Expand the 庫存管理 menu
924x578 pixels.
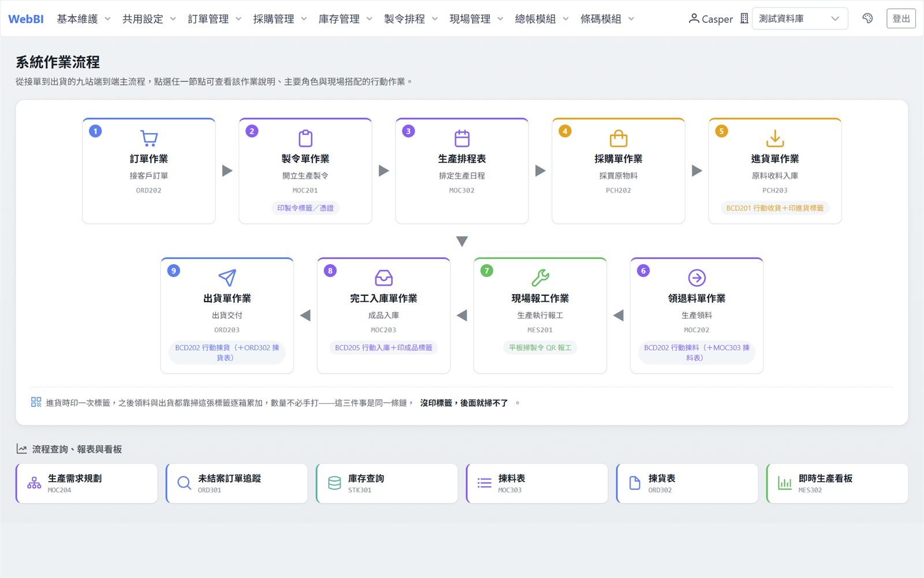[345, 19]
